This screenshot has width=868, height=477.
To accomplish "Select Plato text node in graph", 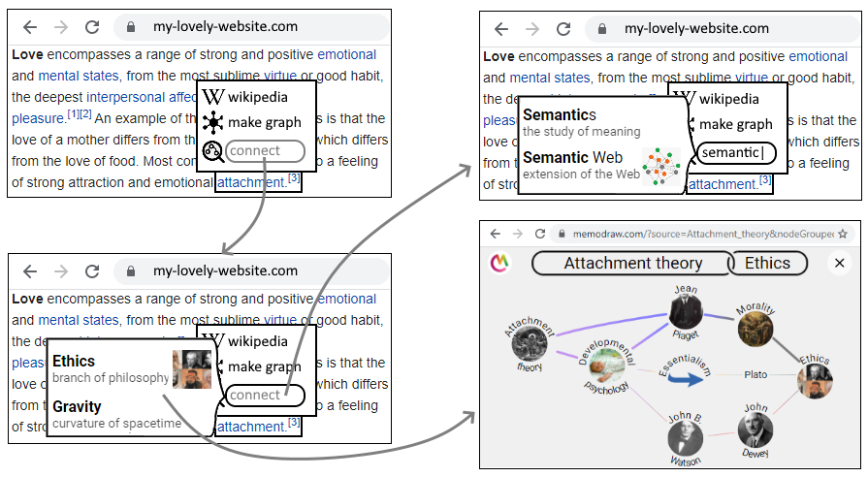I will click(x=755, y=374).
